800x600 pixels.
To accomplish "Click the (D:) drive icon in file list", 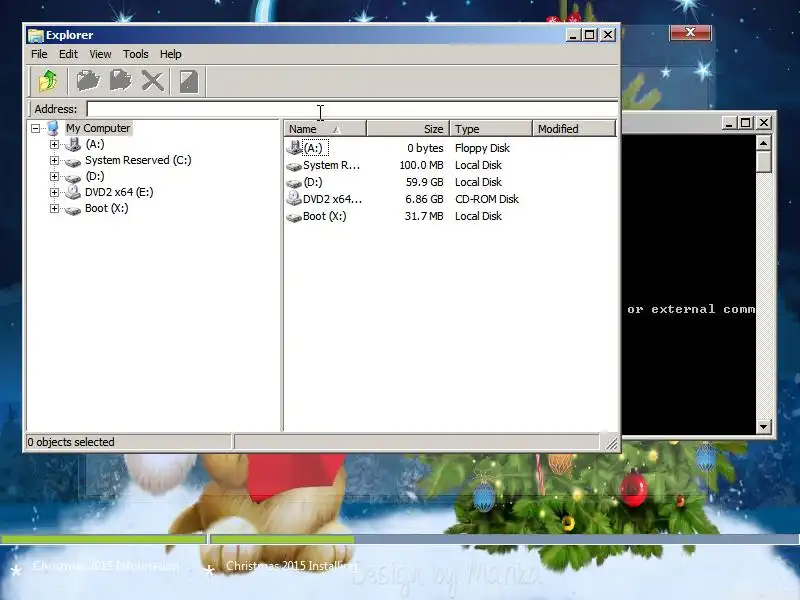I will (x=294, y=183).
